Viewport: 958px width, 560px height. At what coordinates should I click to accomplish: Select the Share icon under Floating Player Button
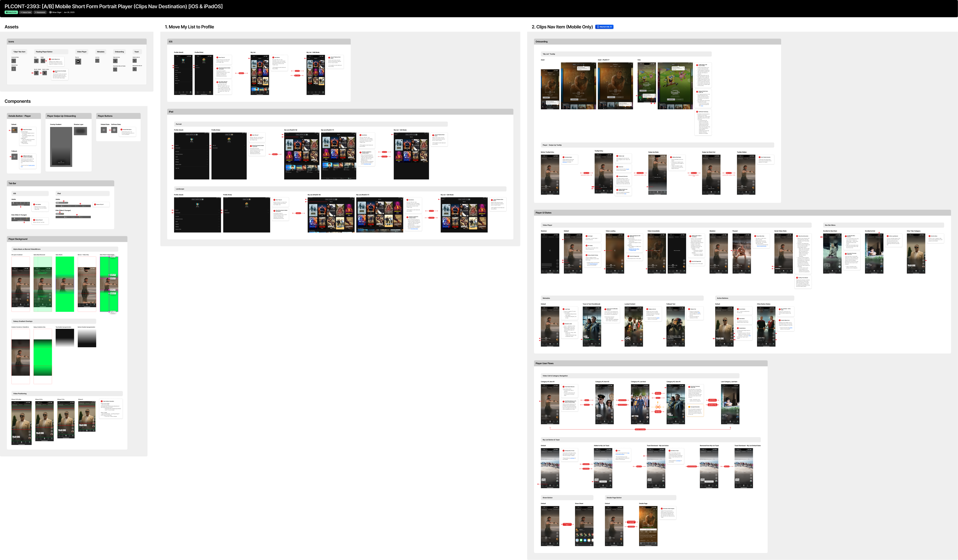pyautogui.click(x=37, y=61)
